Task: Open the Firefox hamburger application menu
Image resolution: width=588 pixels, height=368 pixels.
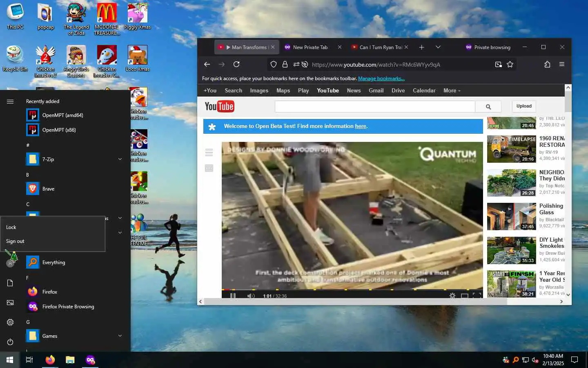Action: (x=562, y=64)
